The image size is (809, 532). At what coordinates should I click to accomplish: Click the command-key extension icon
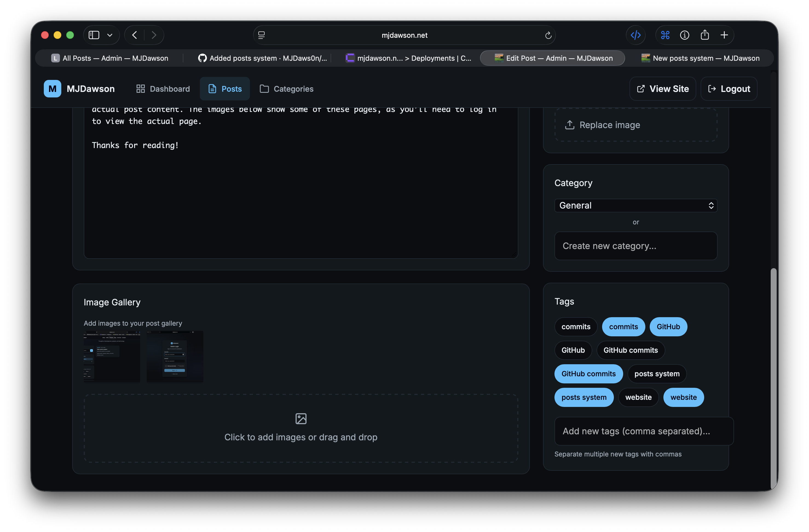pyautogui.click(x=665, y=35)
